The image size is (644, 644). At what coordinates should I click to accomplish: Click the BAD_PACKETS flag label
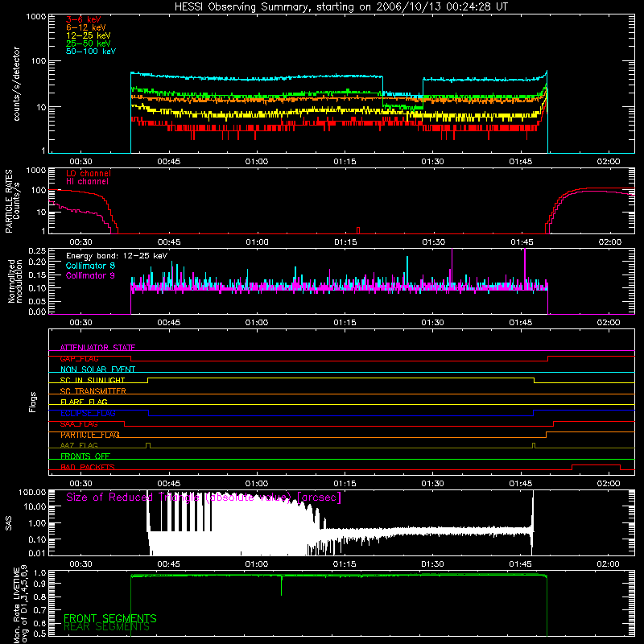88,467
